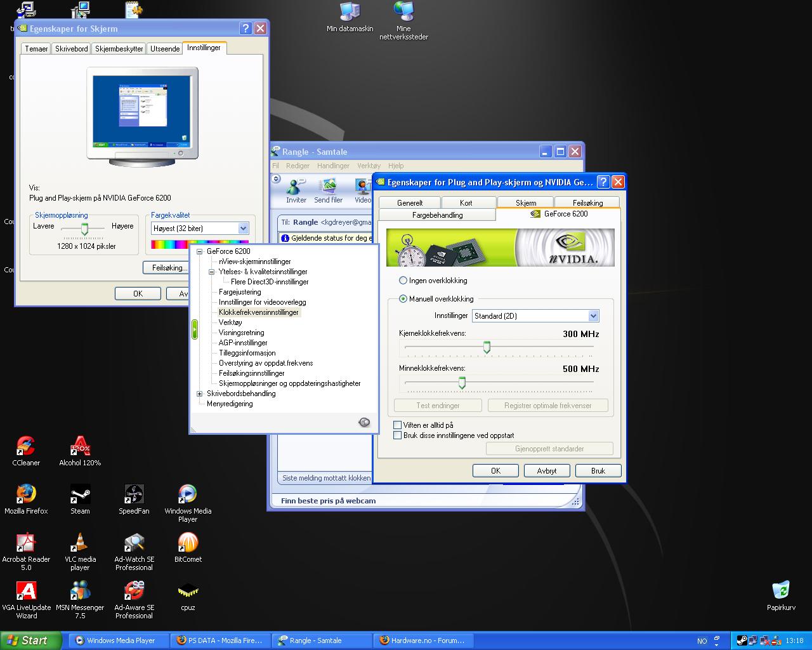Image resolution: width=812 pixels, height=650 pixels.
Task: Open the cpuz chip icon
Action: click(x=188, y=590)
